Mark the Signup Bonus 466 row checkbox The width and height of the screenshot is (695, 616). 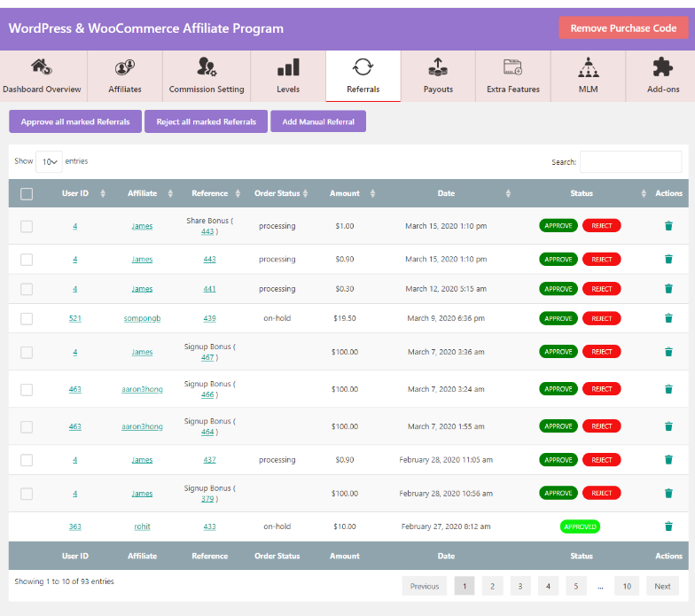click(x=27, y=390)
